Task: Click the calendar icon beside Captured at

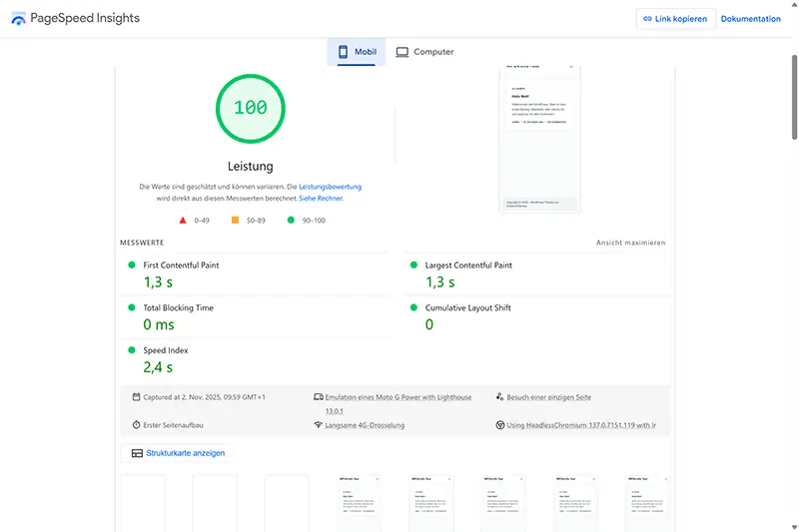Action: 136,397
